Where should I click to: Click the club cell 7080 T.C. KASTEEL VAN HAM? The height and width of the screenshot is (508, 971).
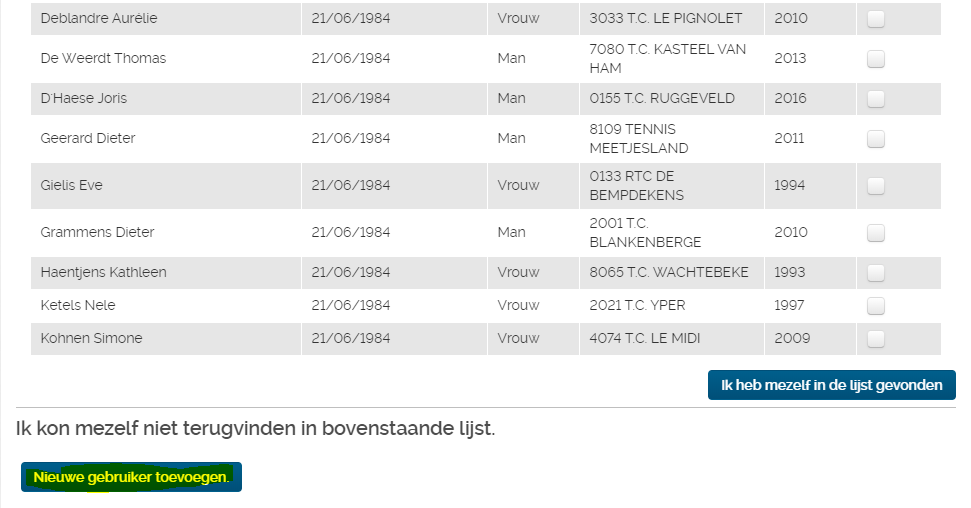pos(671,58)
